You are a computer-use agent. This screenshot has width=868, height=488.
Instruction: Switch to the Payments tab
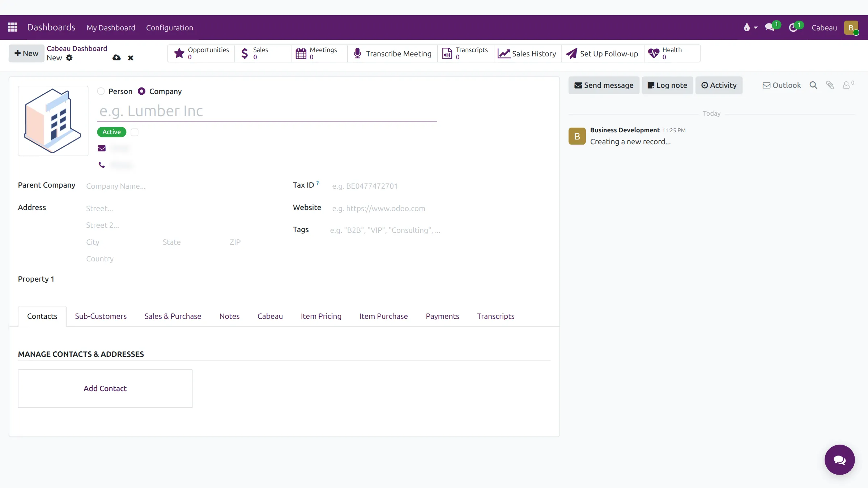442,316
